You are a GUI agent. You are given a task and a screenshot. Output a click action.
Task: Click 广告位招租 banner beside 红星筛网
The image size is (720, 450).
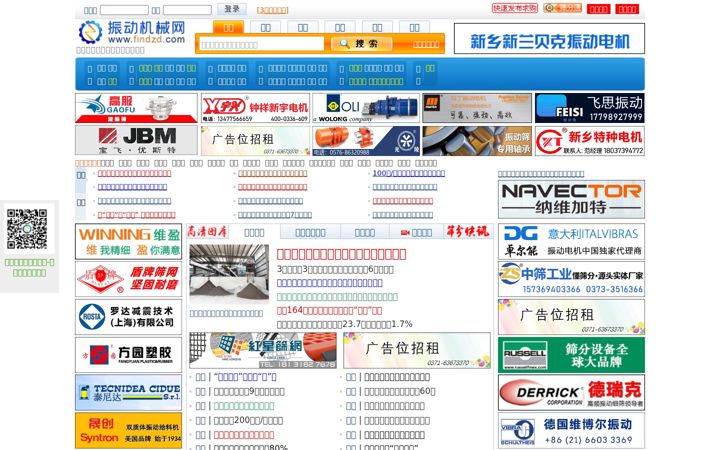click(x=416, y=350)
